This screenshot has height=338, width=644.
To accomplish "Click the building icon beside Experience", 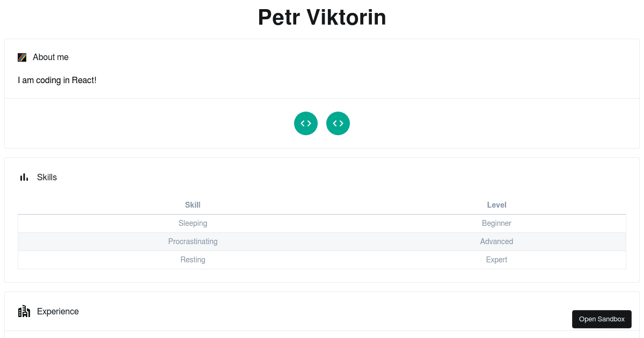I will pos(24,311).
